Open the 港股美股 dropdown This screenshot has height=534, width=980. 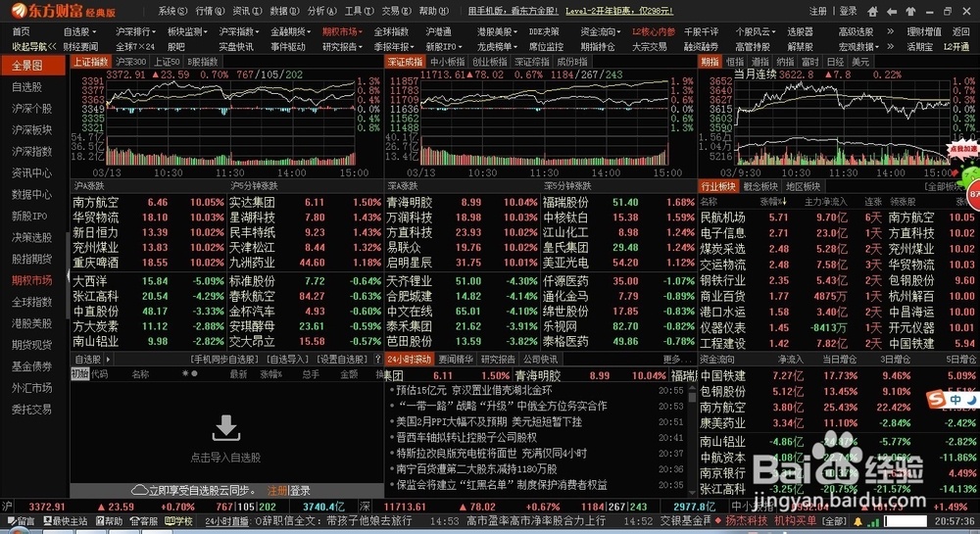click(498, 31)
